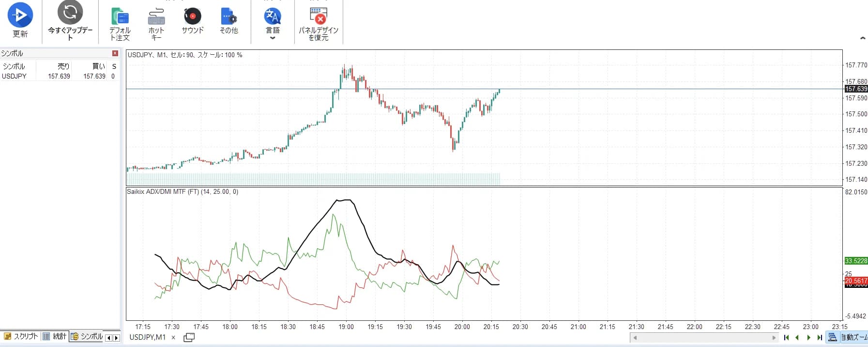The image size is (868, 347).
Task: Open the 言語 language dropdown
Action: (x=273, y=23)
